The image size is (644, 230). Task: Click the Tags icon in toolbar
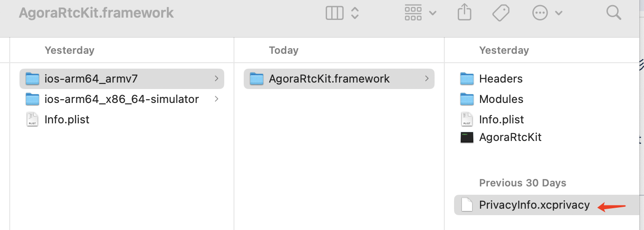[x=501, y=13]
